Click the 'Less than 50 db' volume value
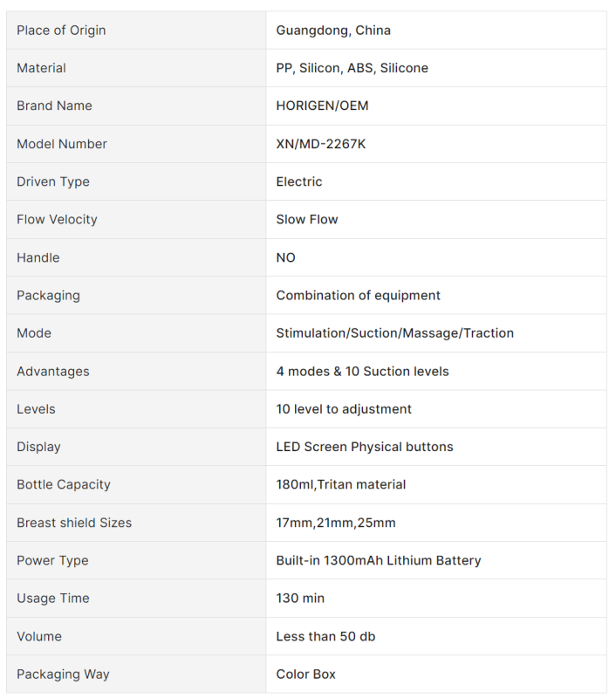Image resolution: width=616 pixels, height=698 pixels. coord(325,636)
